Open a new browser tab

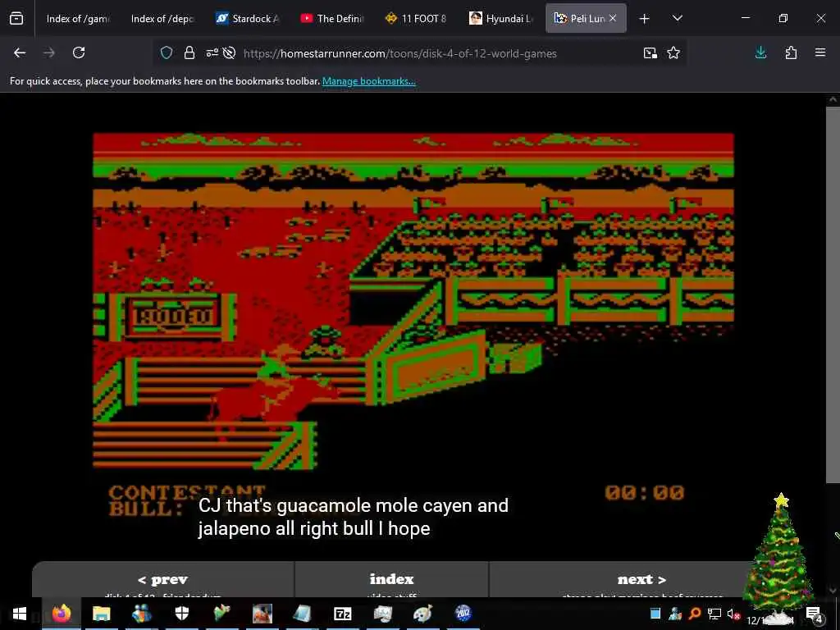pos(645,19)
